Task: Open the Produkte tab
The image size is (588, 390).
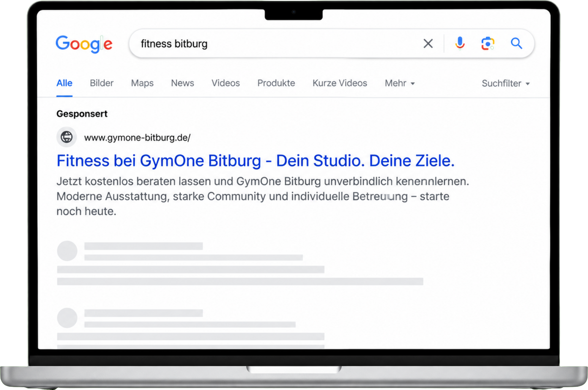Action: (x=276, y=83)
